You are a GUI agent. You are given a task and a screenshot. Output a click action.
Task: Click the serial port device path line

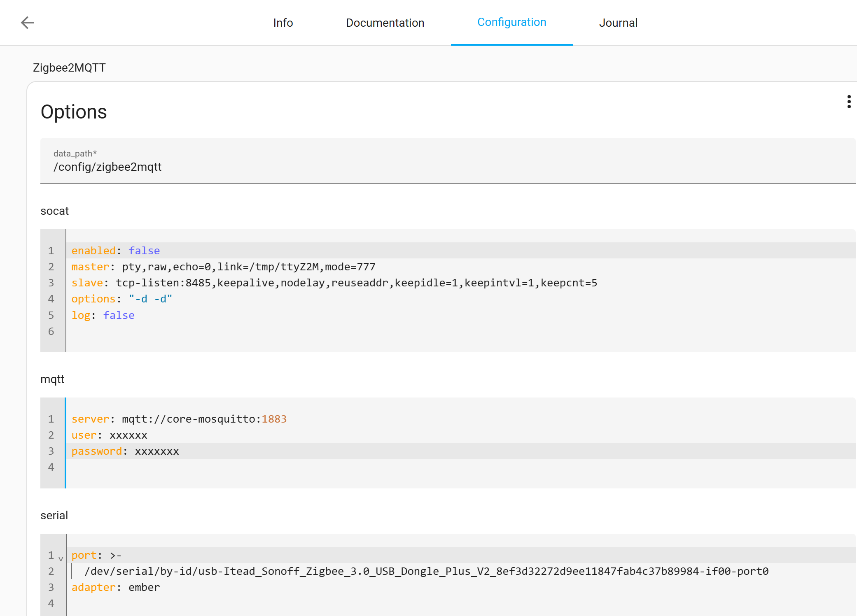[461, 571]
